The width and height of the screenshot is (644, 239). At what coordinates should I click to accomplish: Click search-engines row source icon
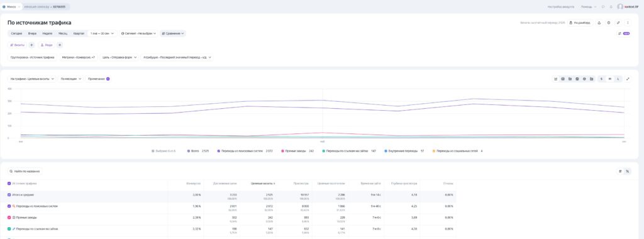click(x=14, y=206)
